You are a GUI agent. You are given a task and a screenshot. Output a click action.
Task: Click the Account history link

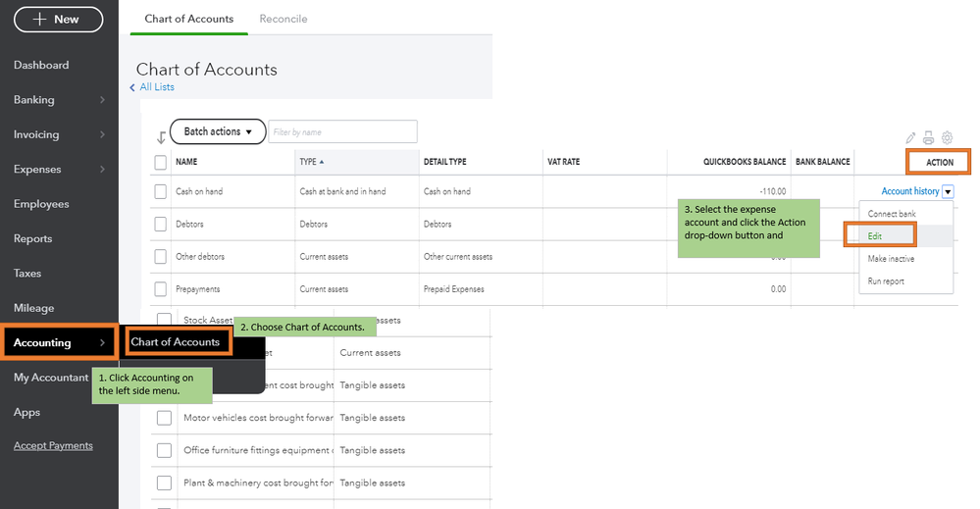(909, 191)
